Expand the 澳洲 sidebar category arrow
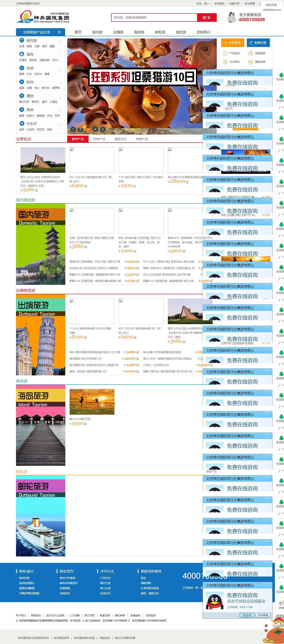Screen dimensions: 284x644 tap(61, 98)
